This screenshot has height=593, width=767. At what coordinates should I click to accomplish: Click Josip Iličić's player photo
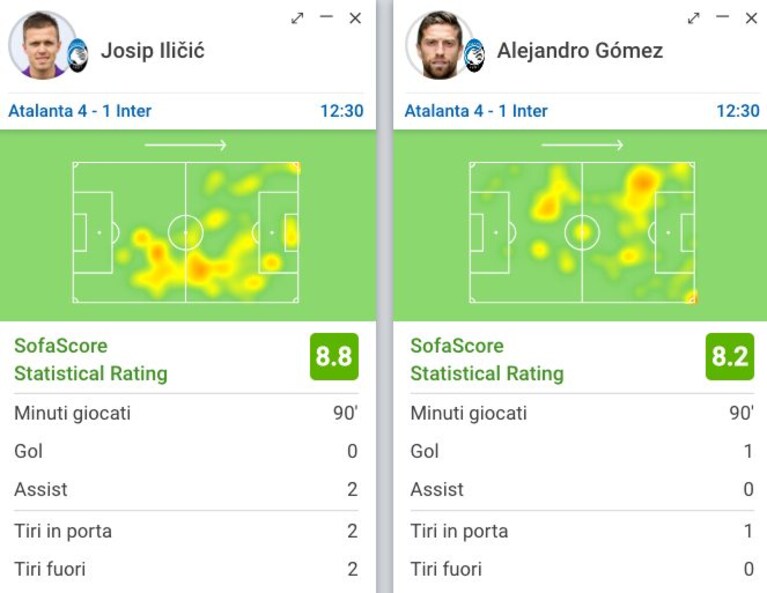pos(42,45)
